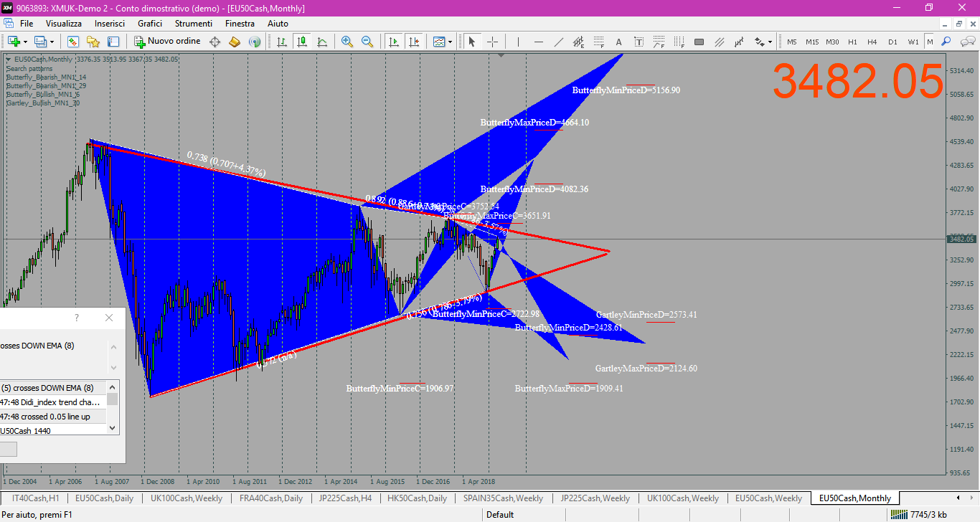Viewport: 980px width, 522px height.
Task: Close the alert dialog
Action: (109, 318)
